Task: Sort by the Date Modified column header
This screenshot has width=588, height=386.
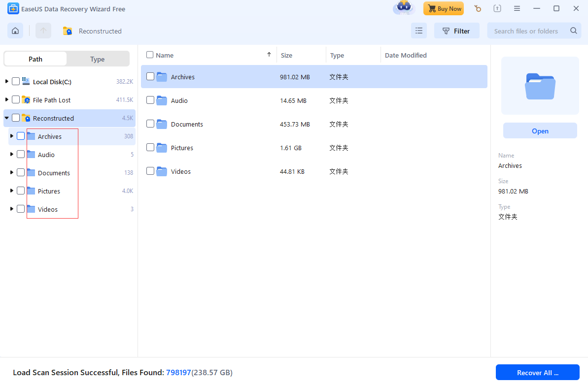Action: (406, 55)
